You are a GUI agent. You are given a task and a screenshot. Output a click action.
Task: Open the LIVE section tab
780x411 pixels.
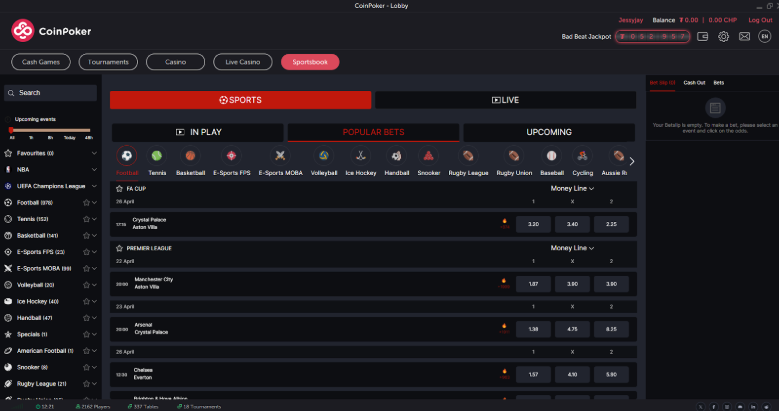tap(505, 100)
